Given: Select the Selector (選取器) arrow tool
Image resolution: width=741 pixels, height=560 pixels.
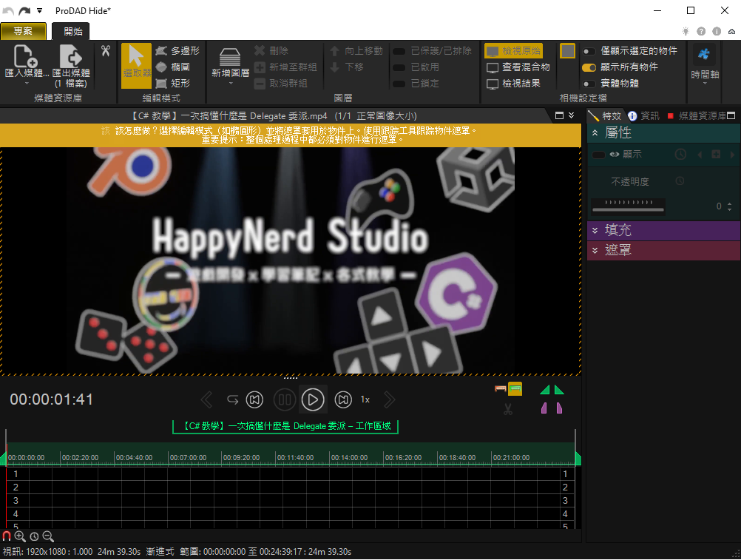Looking at the screenshot, I should (136, 66).
